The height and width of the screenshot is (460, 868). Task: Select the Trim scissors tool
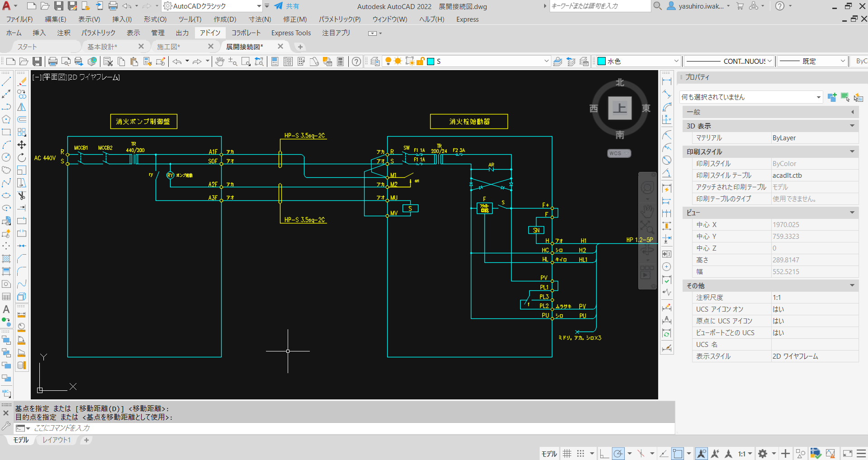(22, 195)
